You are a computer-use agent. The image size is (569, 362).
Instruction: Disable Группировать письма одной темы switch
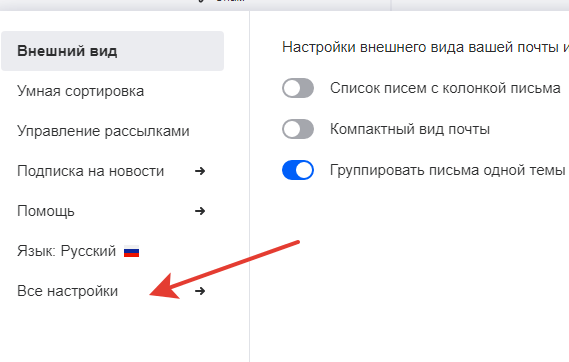click(x=298, y=170)
